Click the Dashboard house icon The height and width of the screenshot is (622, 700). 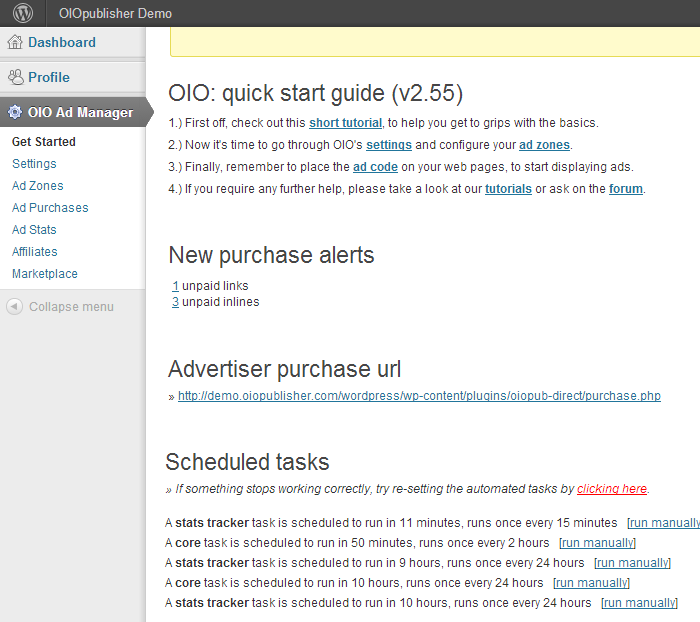15,42
